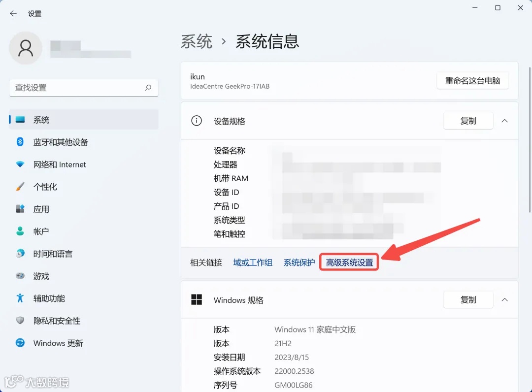Click the '产品 ID' label
This screenshot has height=392, width=532.
(226, 206)
